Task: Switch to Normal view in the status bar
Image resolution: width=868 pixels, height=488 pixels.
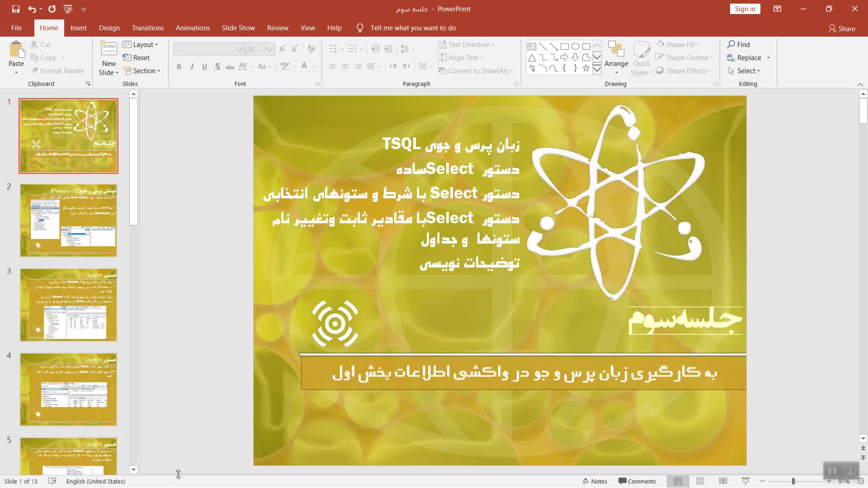Action: pyautogui.click(x=678, y=481)
